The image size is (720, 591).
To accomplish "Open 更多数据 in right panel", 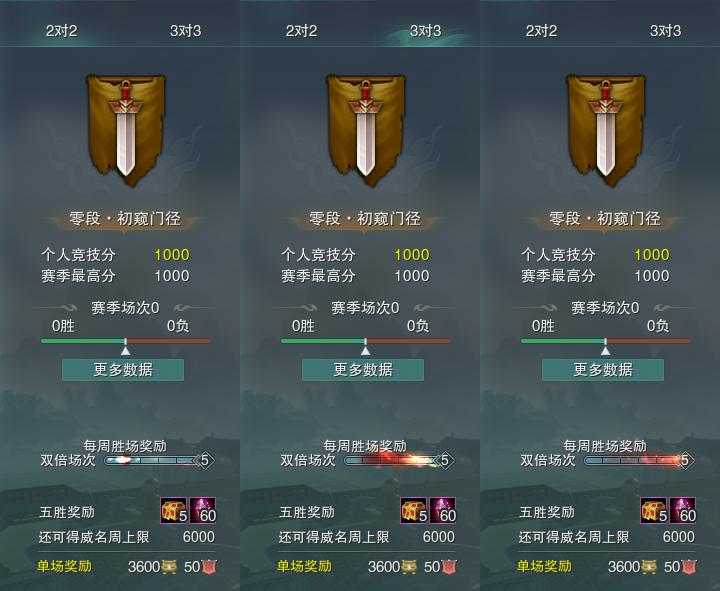I will click(603, 370).
